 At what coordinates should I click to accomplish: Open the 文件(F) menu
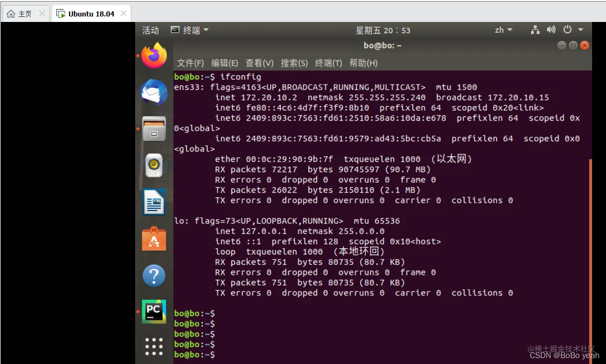click(190, 63)
